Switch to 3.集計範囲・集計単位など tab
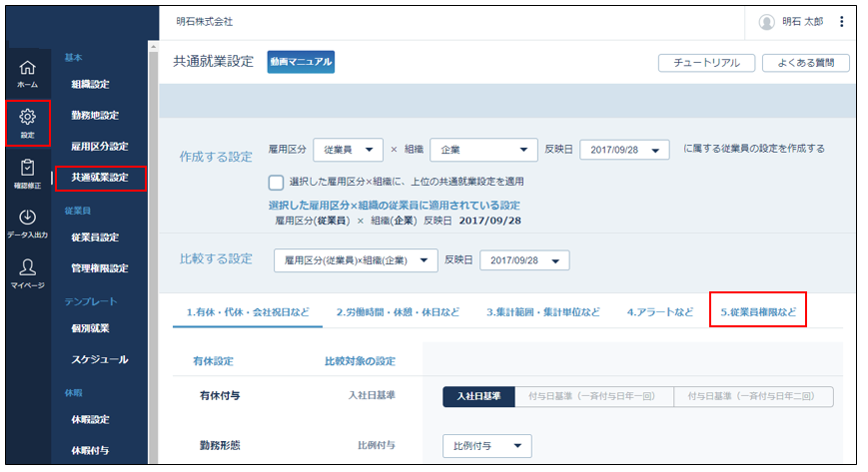This screenshot has width=868, height=472. pos(543,312)
